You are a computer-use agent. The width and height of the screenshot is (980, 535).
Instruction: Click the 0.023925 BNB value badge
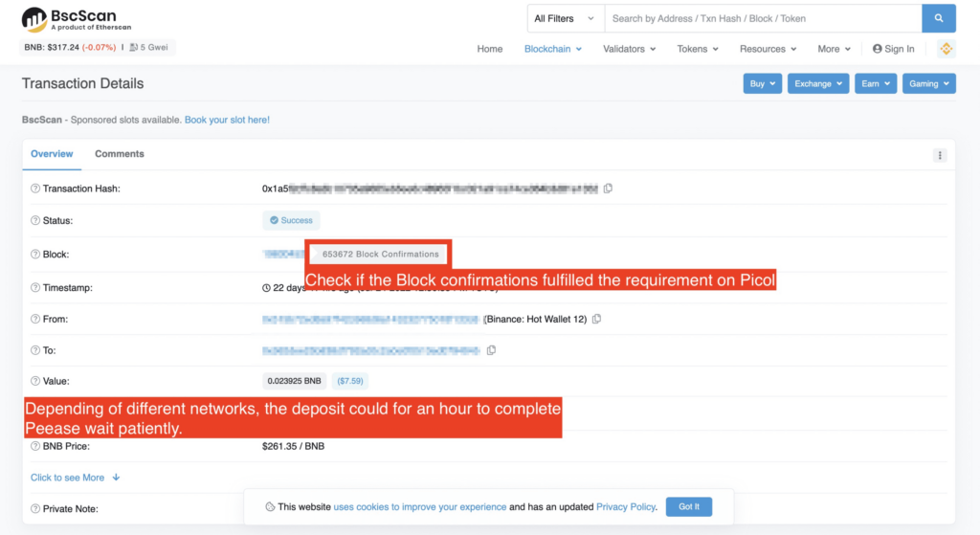click(294, 381)
